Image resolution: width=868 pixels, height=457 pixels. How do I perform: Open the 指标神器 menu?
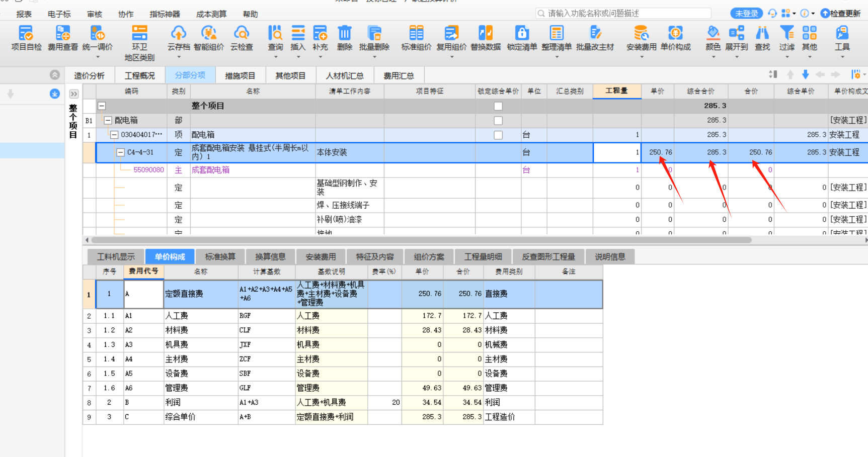[x=165, y=14]
